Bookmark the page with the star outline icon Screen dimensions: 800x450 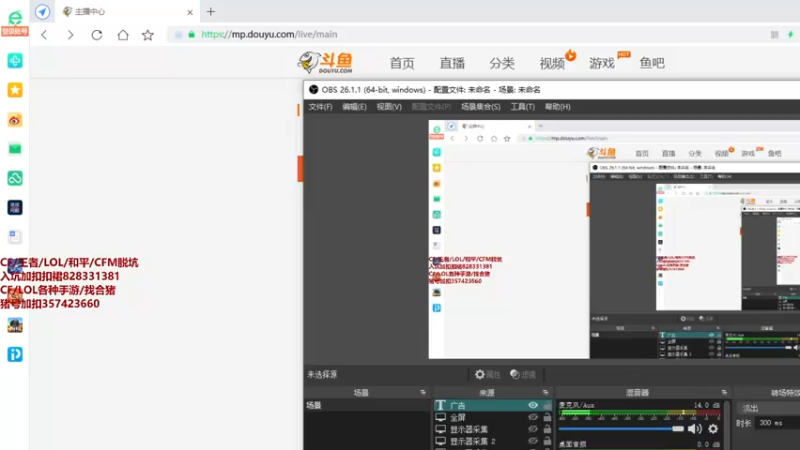[148, 35]
